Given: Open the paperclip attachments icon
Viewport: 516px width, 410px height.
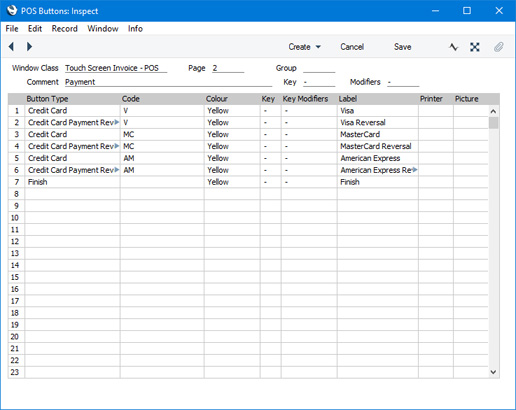Looking at the screenshot, I should (x=498, y=47).
